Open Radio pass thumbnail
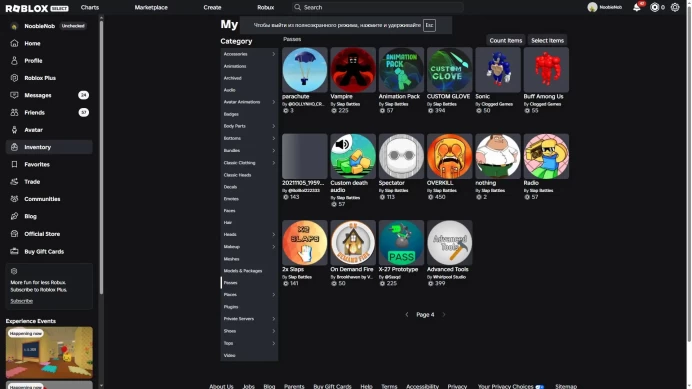This screenshot has width=692, height=389. (x=546, y=156)
